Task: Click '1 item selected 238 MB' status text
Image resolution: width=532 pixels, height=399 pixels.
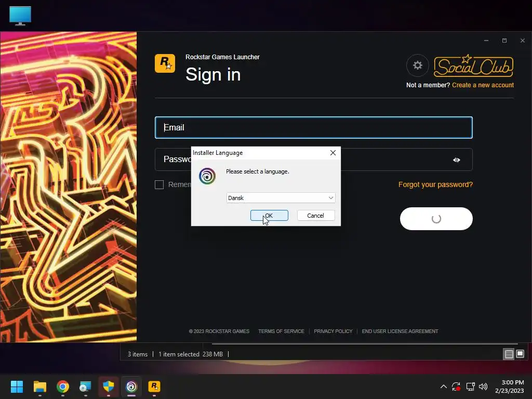Action: (x=191, y=354)
